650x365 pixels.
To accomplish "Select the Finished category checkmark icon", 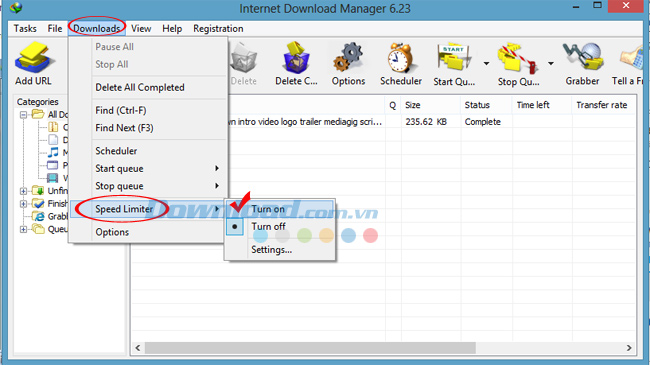I will pyautogui.click(x=38, y=203).
